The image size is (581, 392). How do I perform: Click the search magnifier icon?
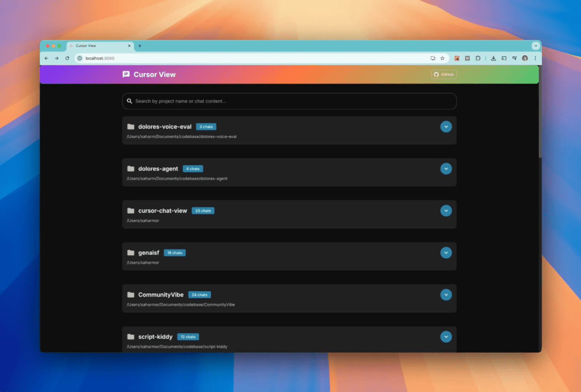click(x=130, y=101)
